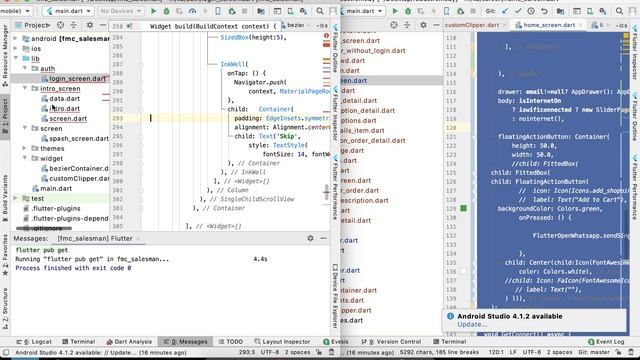Click Git Commit checkmark icon

pyautogui.click(x=518, y=11)
